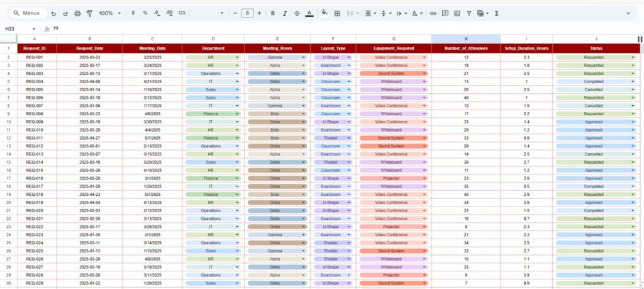Format as currency with the dollar icon
Viewport: 644px width, 289px height.
[x=133, y=13]
